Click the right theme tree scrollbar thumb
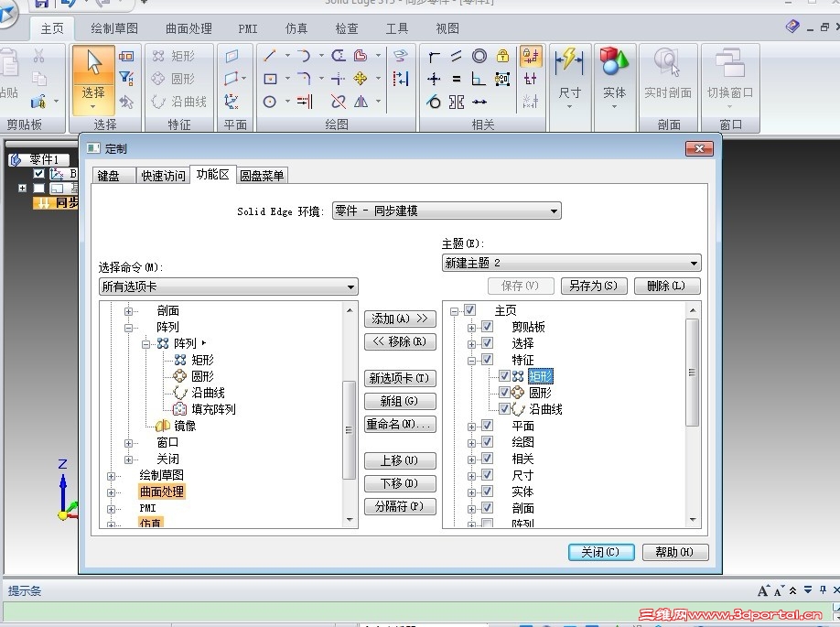The height and width of the screenshot is (627, 840). pyautogui.click(x=693, y=373)
